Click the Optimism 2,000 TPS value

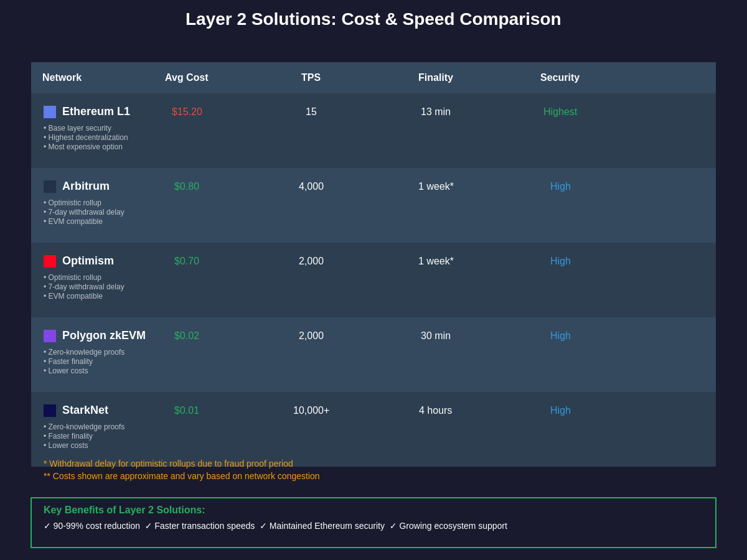tap(311, 261)
